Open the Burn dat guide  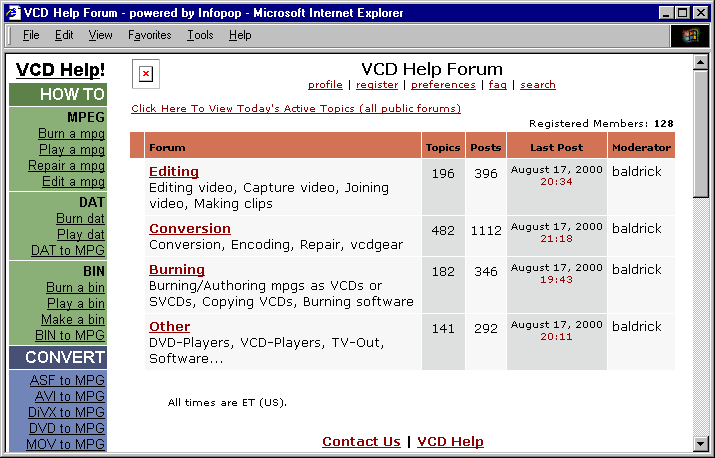pos(81,218)
